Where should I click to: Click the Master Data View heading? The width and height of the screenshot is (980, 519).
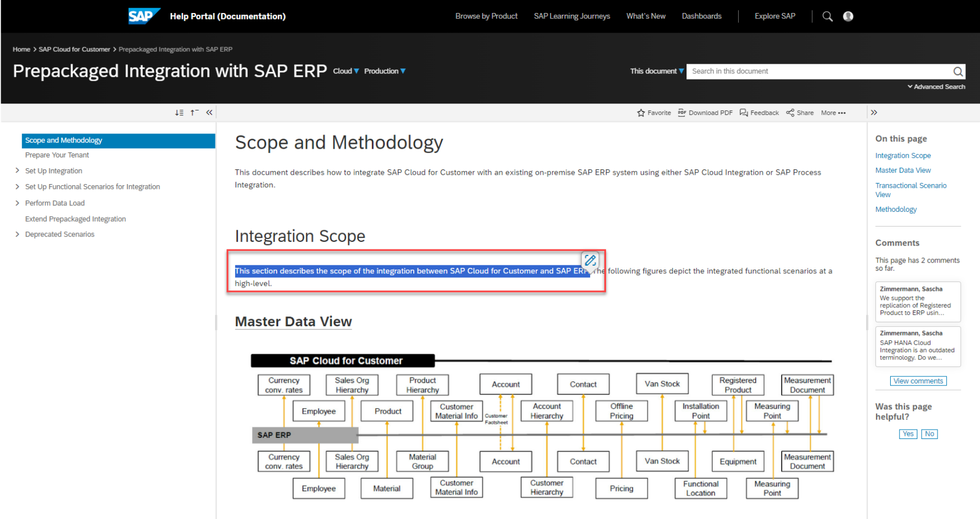[293, 322]
